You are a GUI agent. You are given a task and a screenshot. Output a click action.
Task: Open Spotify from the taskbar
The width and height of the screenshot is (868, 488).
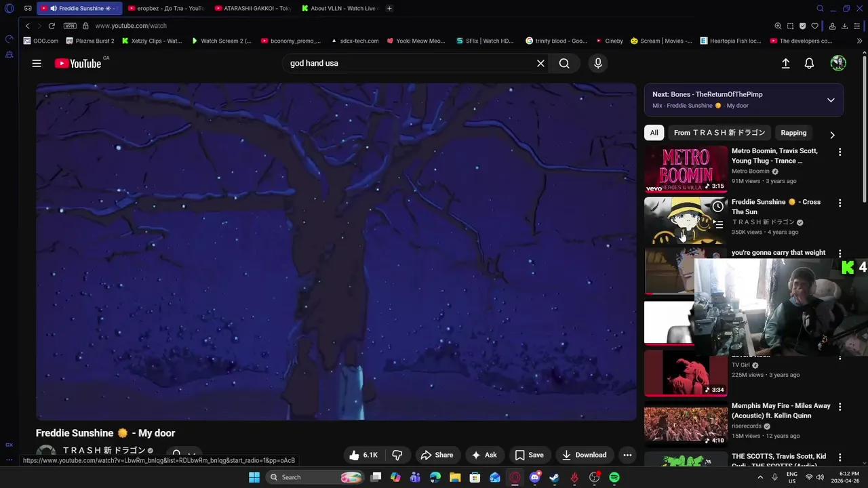pyautogui.click(x=614, y=477)
